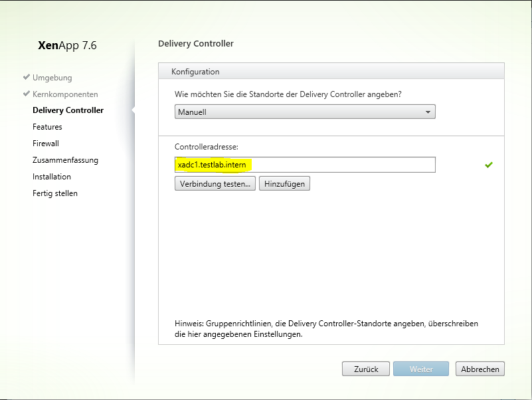
Task: Go back with the Zurück button
Action: [x=366, y=369]
